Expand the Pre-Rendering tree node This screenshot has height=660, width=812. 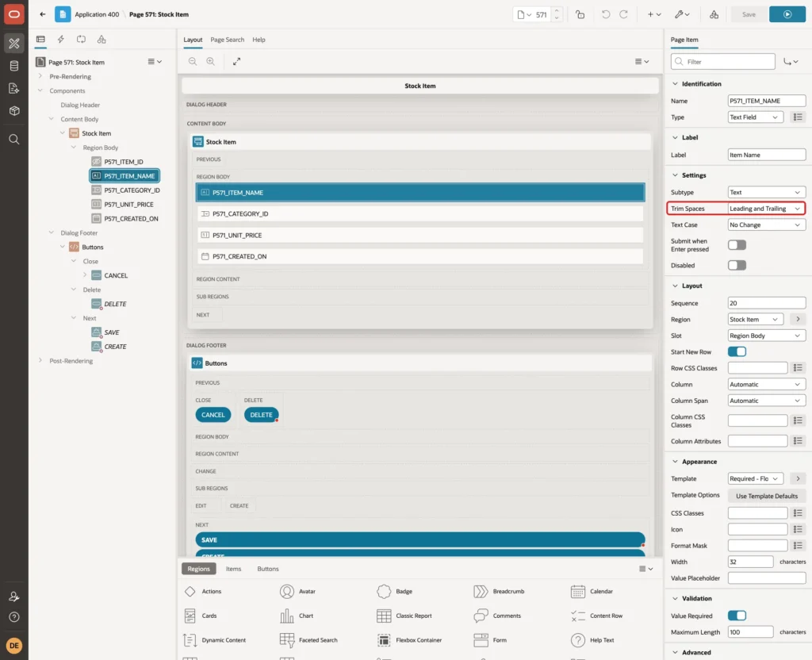point(40,76)
